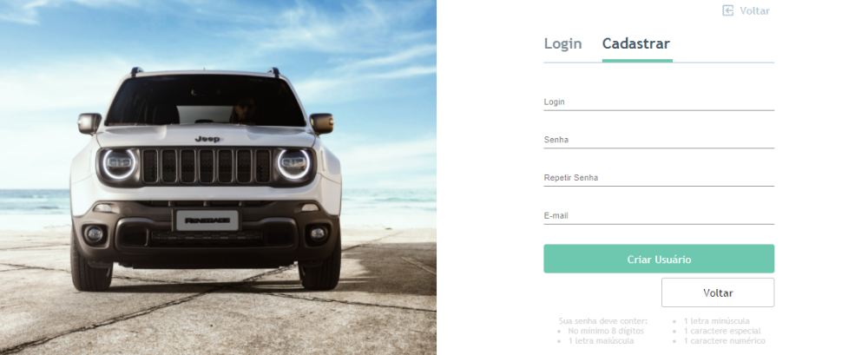Click the Renegade plate on the bumper
868x355 pixels.
click(207, 220)
